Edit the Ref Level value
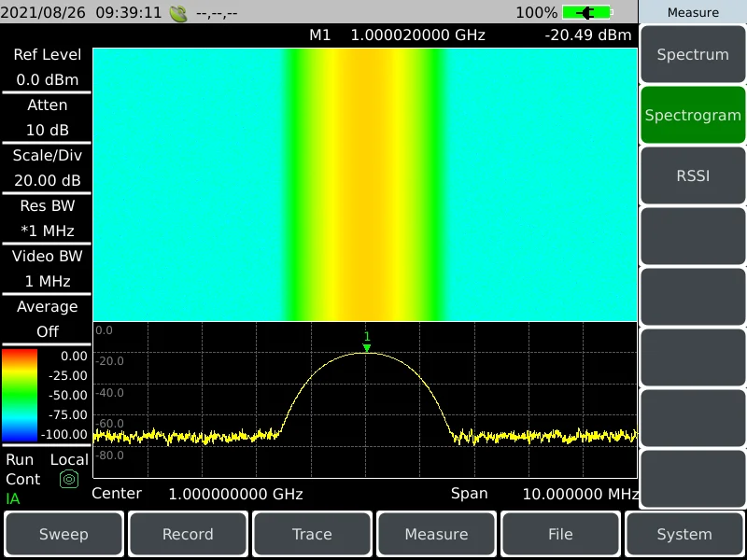Image resolution: width=747 pixels, height=560 pixels. tap(47, 67)
